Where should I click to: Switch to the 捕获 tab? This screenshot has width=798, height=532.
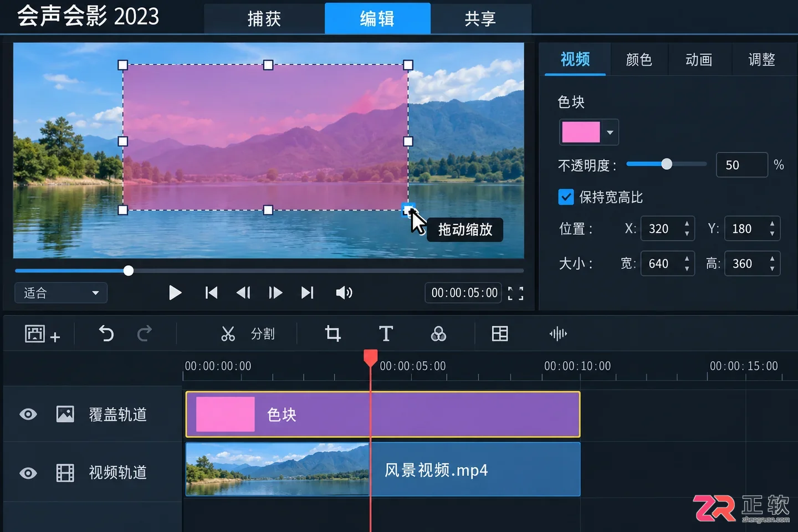point(264,19)
